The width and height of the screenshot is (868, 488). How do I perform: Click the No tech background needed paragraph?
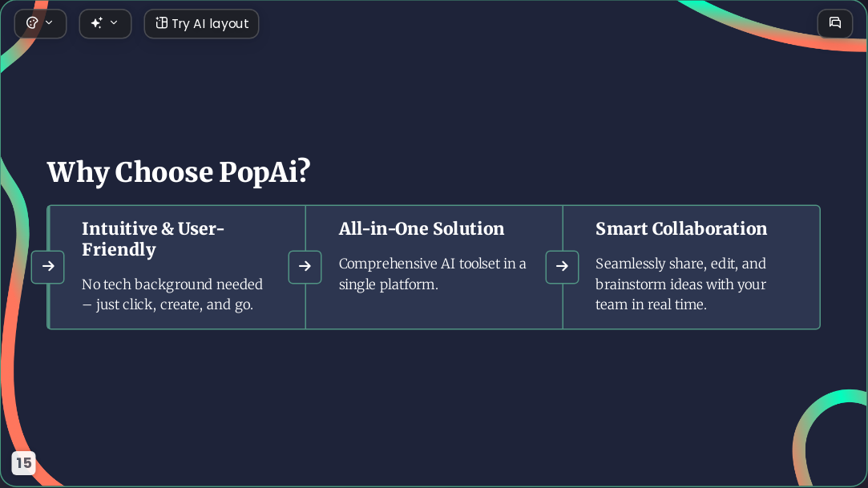[172, 294]
